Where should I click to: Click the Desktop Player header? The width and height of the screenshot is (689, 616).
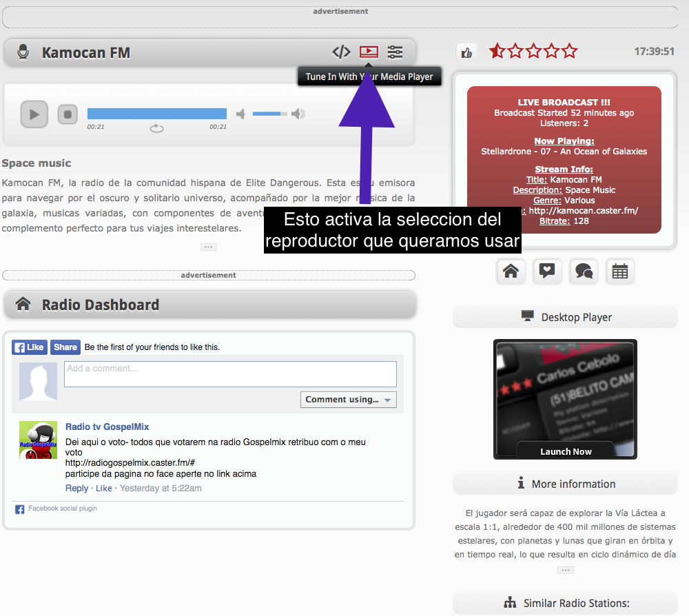(x=565, y=317)
